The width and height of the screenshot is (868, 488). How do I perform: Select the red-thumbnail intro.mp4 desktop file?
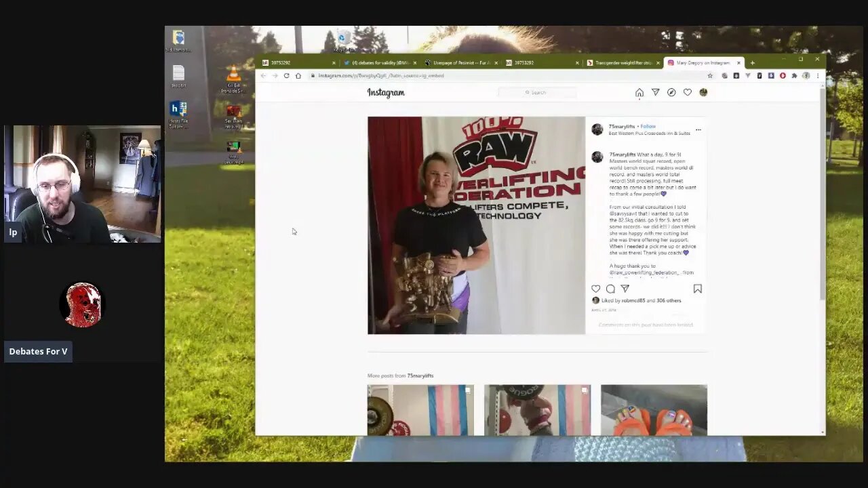coord(233,117)
